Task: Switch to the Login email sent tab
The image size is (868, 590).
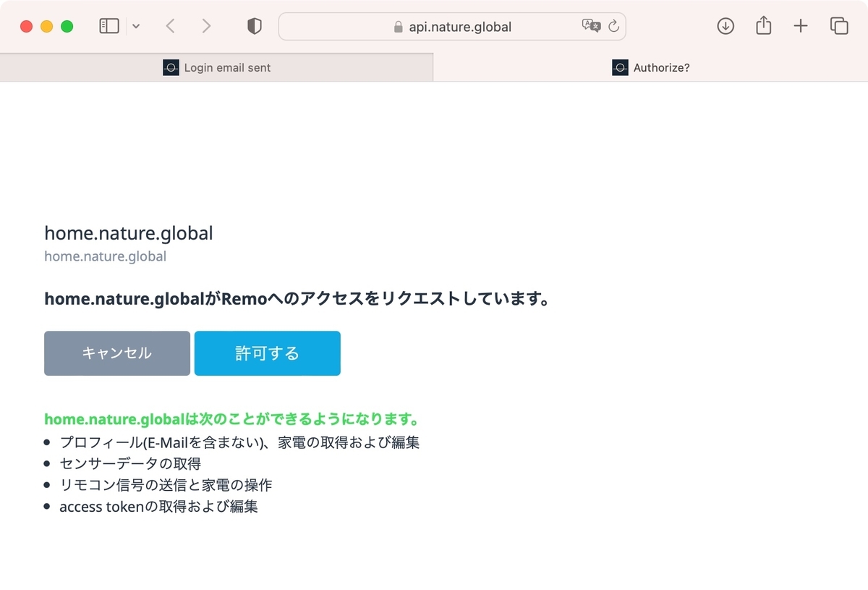Action: point(216,67)
